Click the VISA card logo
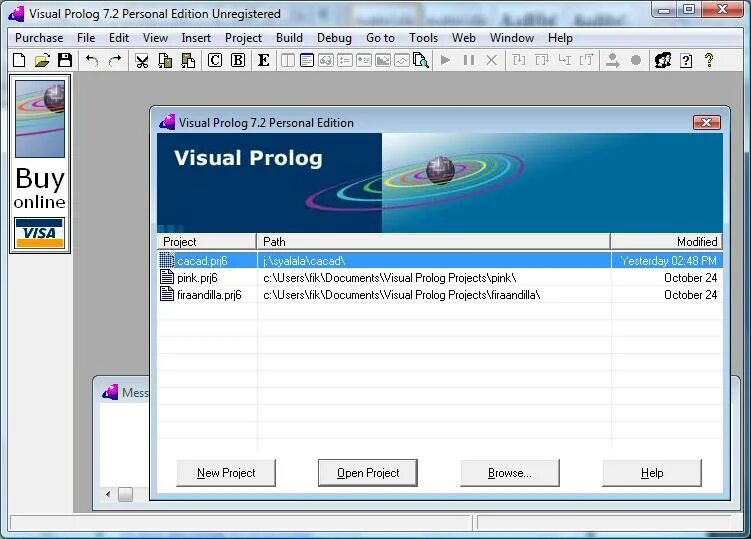This screenshot has height=539, width=751. 39,233
